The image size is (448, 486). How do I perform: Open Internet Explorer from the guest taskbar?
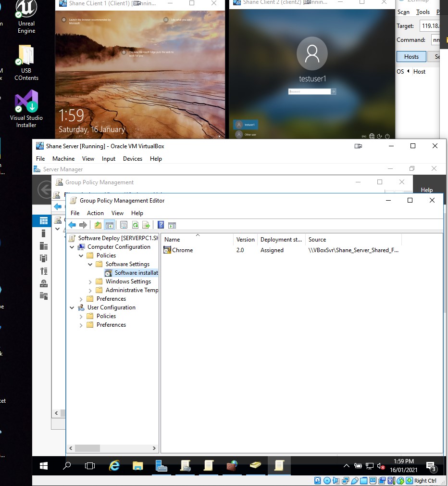[x=114, y=465]
